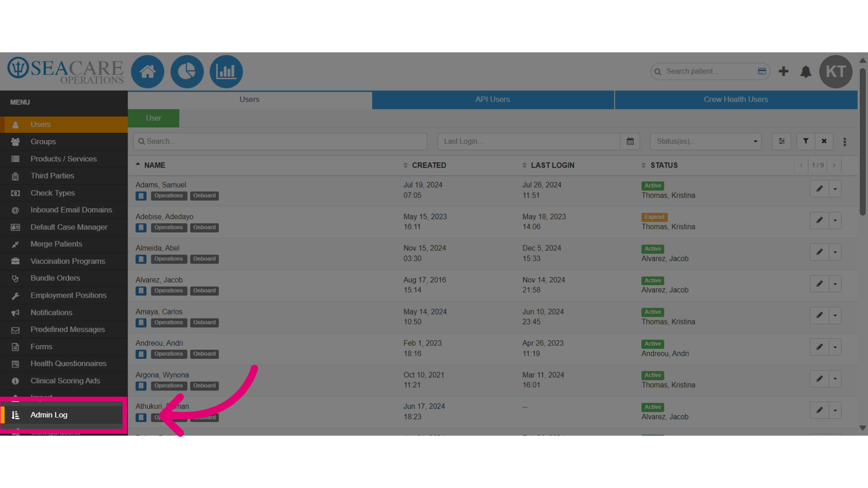This screenshot has height=488, width=868.
Task: Click the SeaCare Operations logo
Action: tap(66, 71)
